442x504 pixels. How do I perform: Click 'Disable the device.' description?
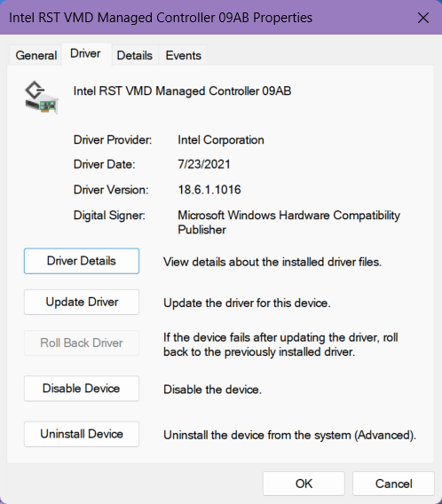[212, 390]
